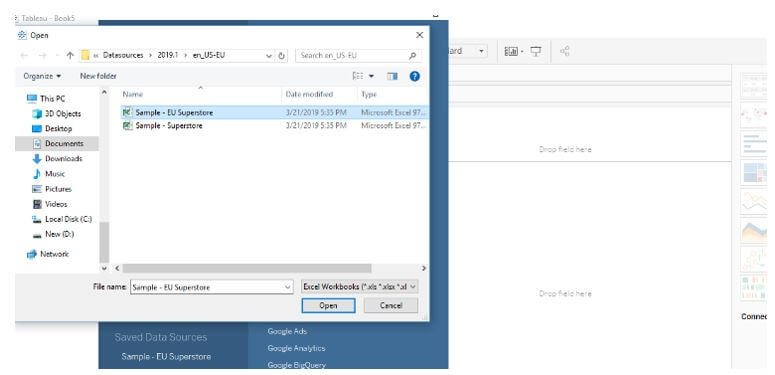Click into the Search en_US-EU field

click(352, 55)
